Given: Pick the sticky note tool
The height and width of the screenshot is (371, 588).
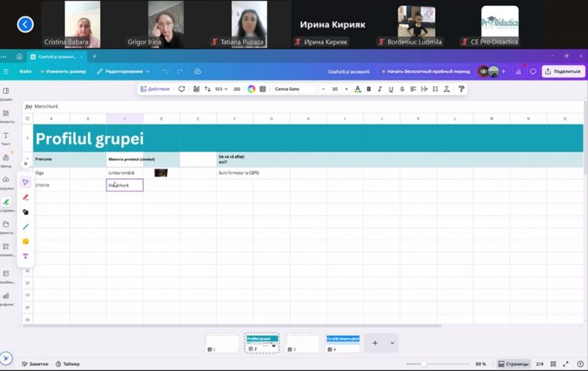Looking at the screenshot, I should [25, 241].
